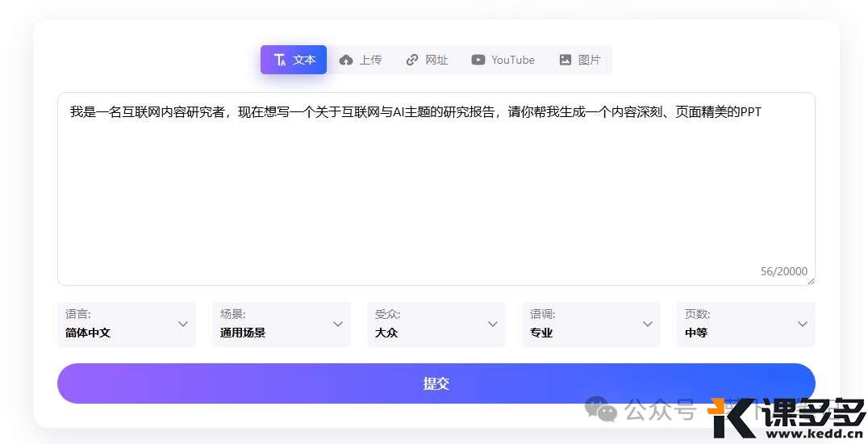Open the 语调 tone dropdown
868x444 pixels.
tap(591, 325)
